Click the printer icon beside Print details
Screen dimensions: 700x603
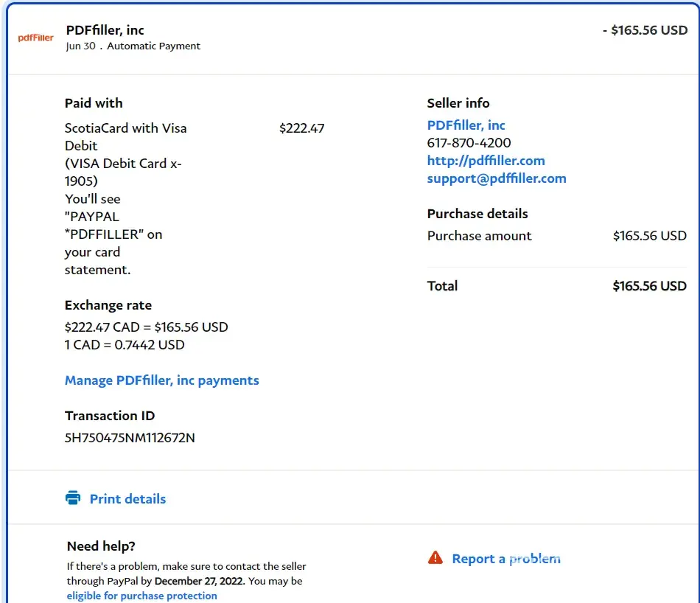pyautogui.click(x=73, y=498)
